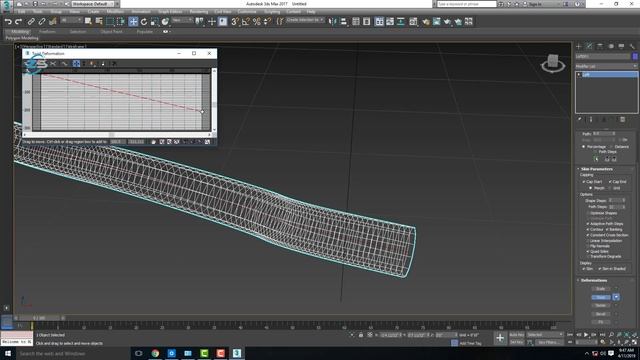
Task: Toggle the Angle Snap button
Action: (x=246, y=22)
